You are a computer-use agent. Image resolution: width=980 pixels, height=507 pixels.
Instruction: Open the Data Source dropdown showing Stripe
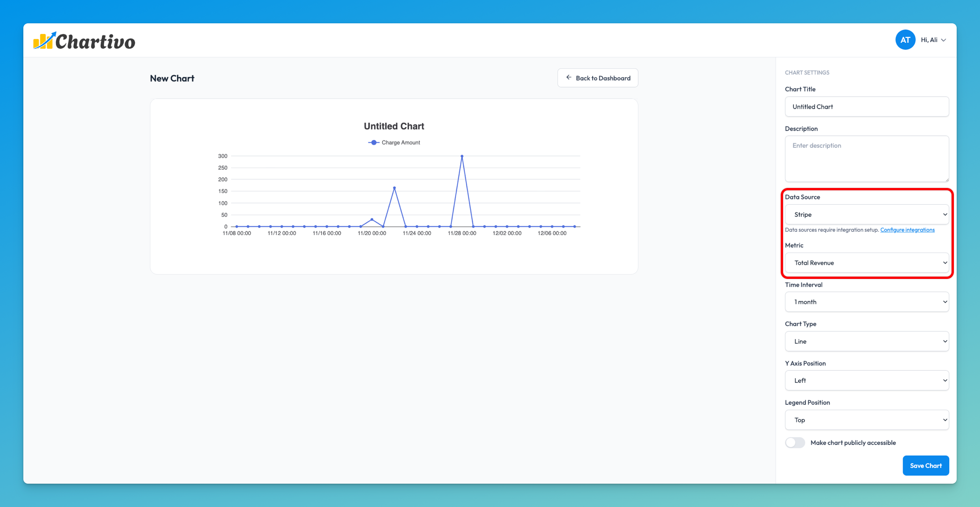pyautogui.click(x=867, y=214)
